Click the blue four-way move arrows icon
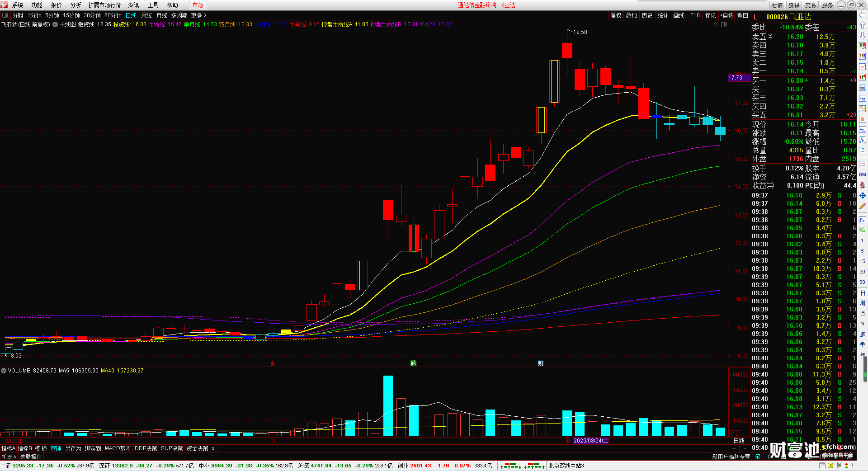Viewport: 868px width, 471px height. (862, 195)
